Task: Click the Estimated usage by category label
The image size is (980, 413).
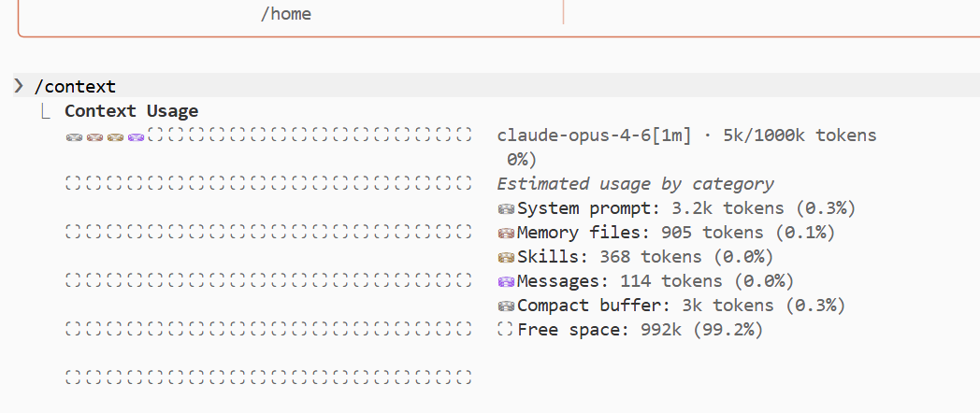Action: pyautogui.click(x=636, y=184)
